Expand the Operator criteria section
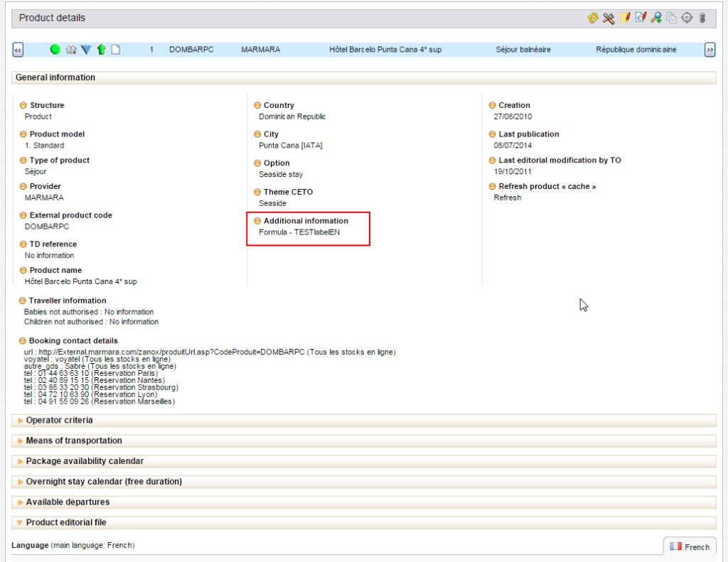This screenshot has height=562, width=728. pyautogui.click(x=59, y=421)
